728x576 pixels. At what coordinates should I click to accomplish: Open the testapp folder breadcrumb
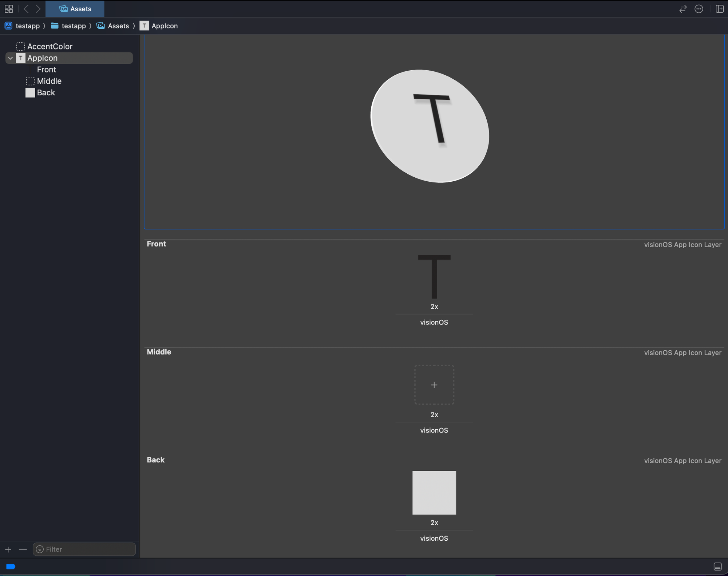[74, 26]
